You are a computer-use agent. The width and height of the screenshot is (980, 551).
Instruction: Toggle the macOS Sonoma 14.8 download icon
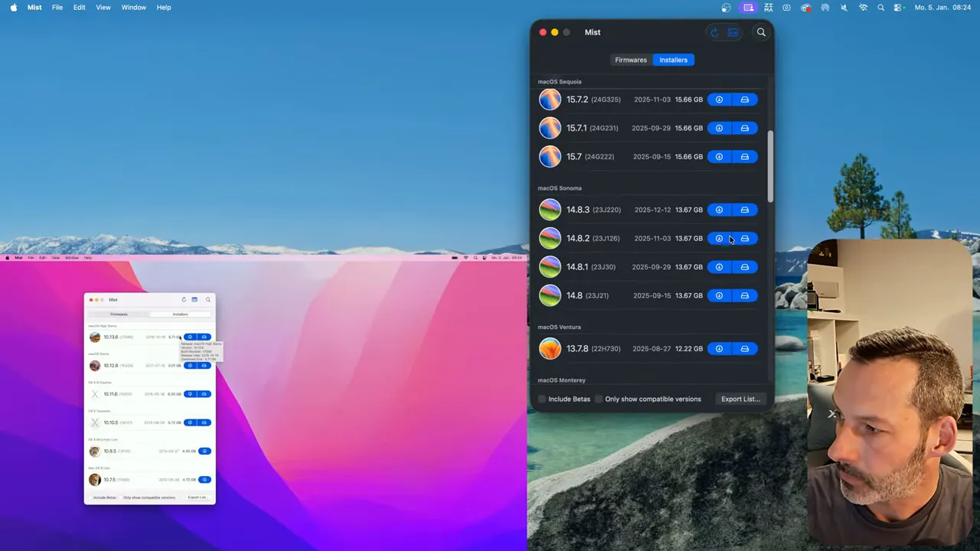pos(719,295)
